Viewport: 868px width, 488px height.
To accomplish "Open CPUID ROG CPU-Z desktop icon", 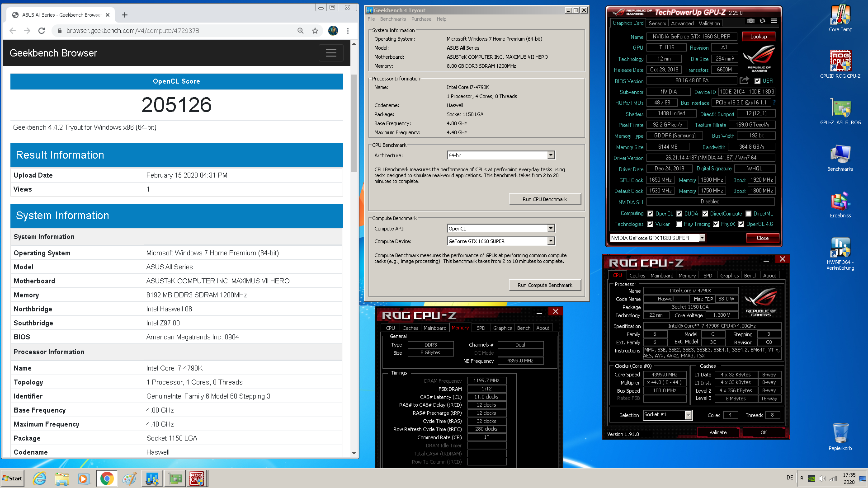I will pyautogui.click(x=840, y=65).
